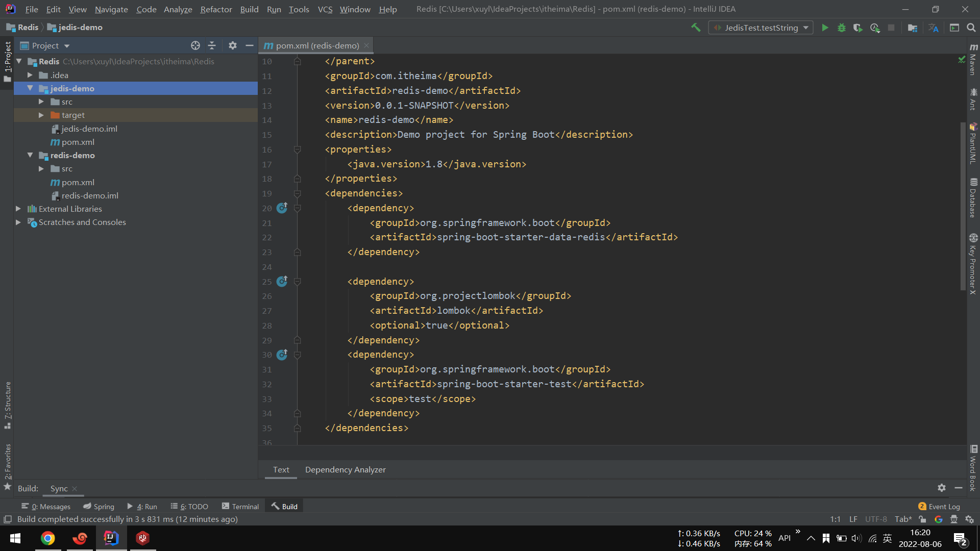Collapse the Redis root node
The image size is (980, 551).
19,61
